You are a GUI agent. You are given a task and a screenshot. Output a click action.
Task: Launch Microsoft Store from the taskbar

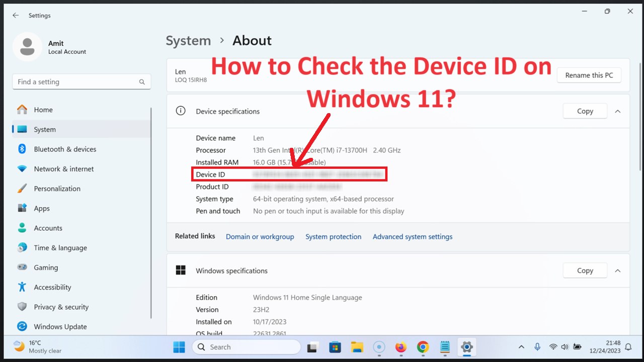[335, 347]
